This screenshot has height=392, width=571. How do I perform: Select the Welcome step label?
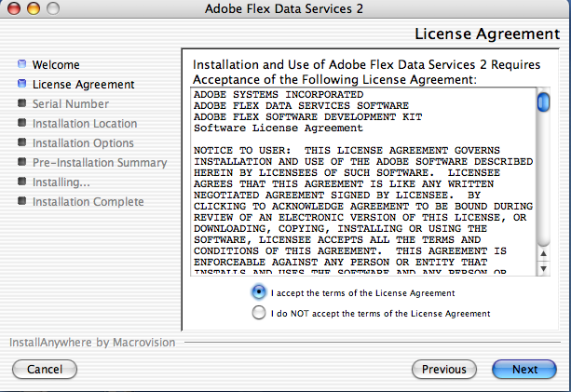pyautogui.click(x=56, y=65)
